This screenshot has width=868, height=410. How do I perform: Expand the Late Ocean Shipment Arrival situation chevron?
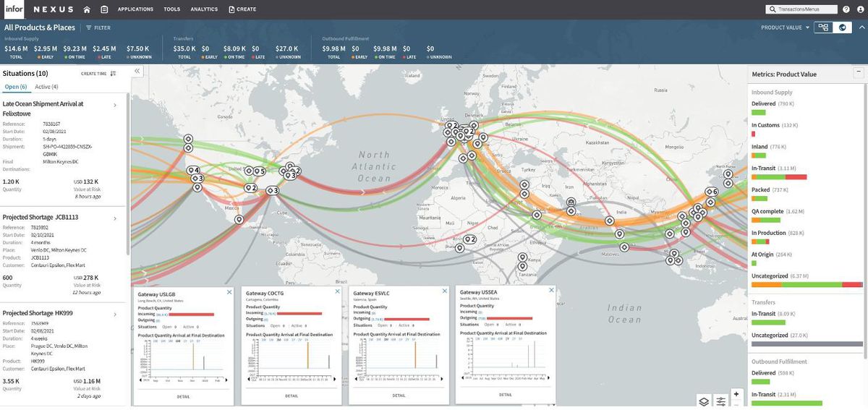pyautogui.click(x=115, y=106)
